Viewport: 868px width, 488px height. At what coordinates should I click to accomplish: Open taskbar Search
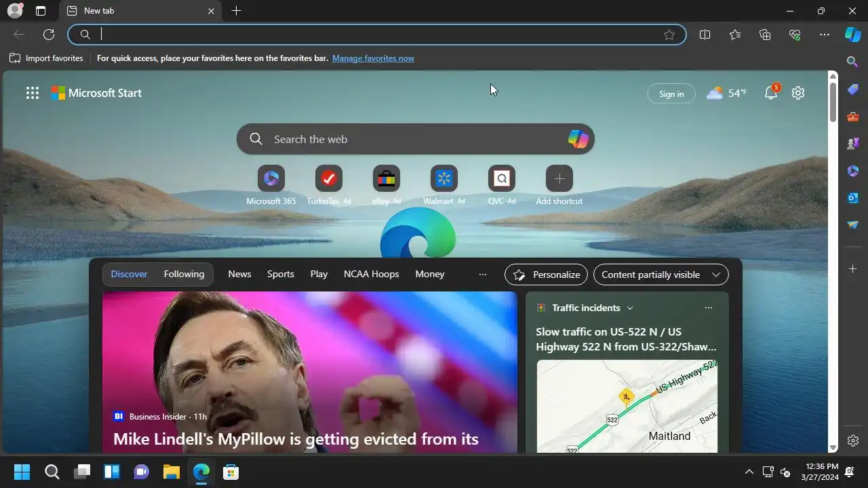(52, 472)
